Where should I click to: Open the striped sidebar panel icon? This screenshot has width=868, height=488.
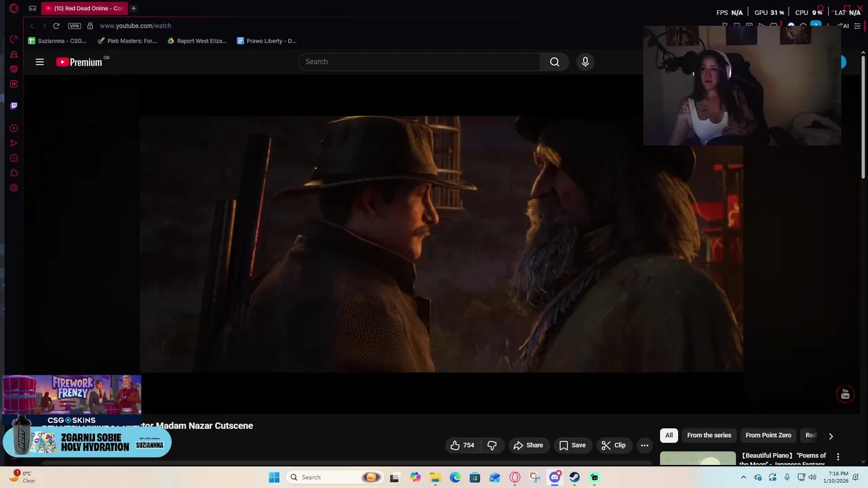click(x=14, y=69)
